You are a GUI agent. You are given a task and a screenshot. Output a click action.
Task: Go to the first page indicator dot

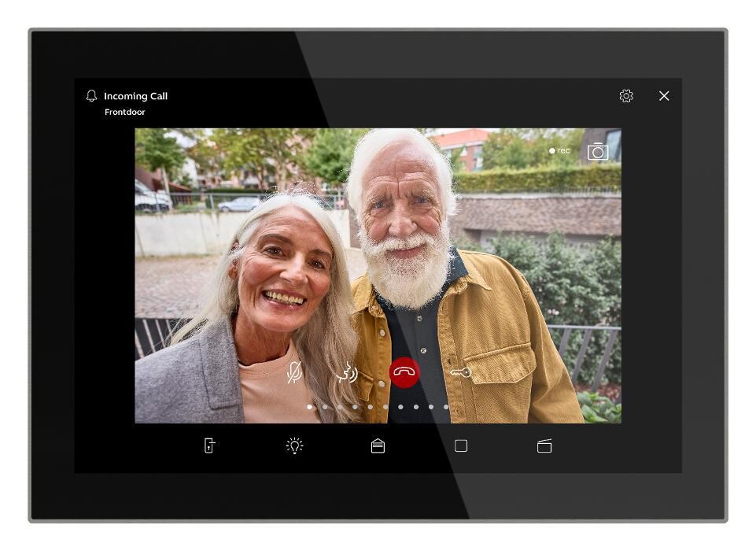pyautogui.click(x=309, y=407)
